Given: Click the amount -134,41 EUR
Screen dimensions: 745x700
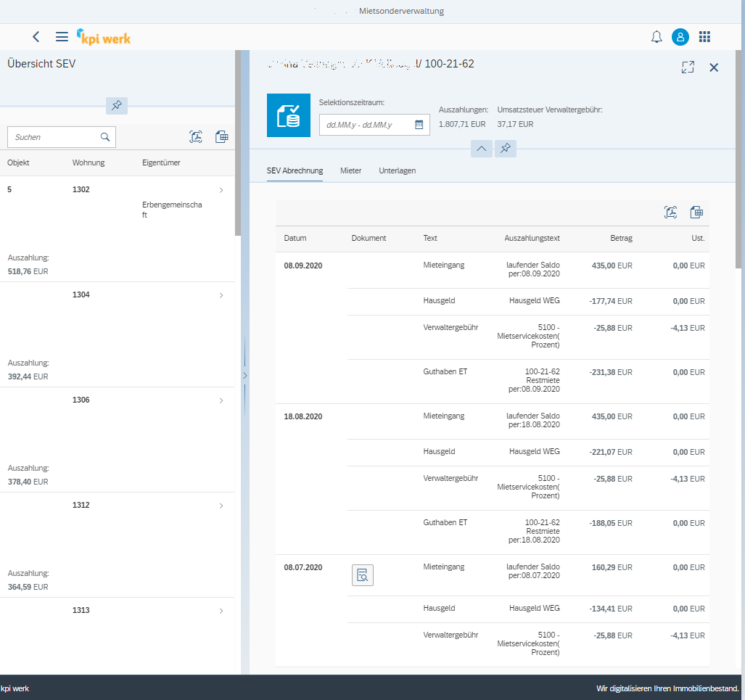Looking at the screenshot, I should (611, 609).
